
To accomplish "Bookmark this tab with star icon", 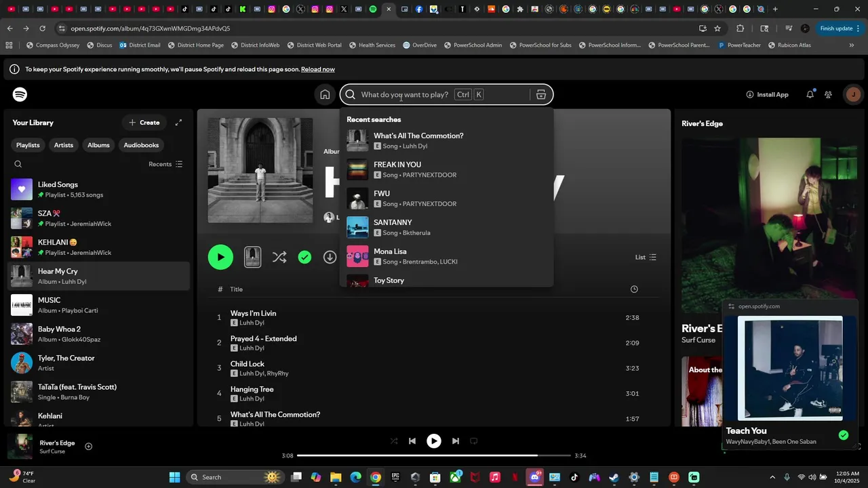I will 717,28.
